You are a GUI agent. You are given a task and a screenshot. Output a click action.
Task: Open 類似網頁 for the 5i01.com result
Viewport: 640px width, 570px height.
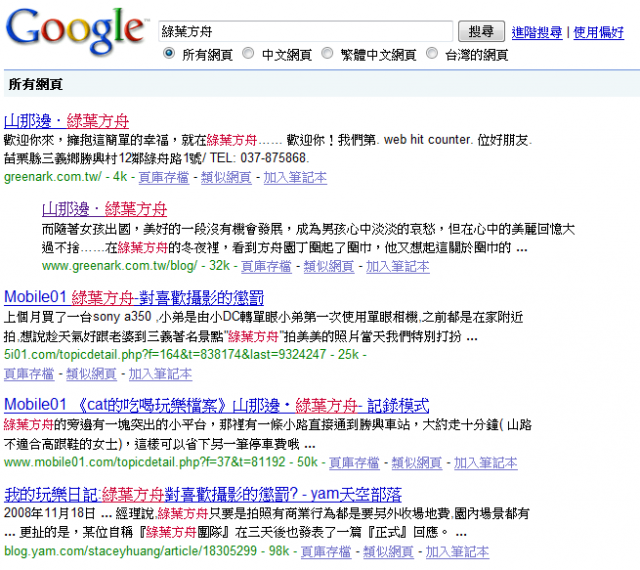tap(91, 374)
